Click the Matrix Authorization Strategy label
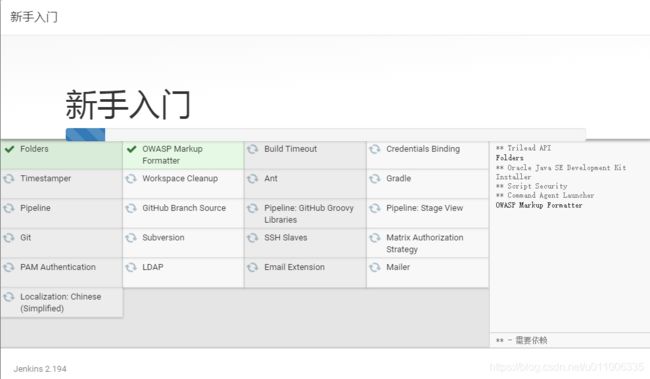The image size is (650, 379). [424, 243]
